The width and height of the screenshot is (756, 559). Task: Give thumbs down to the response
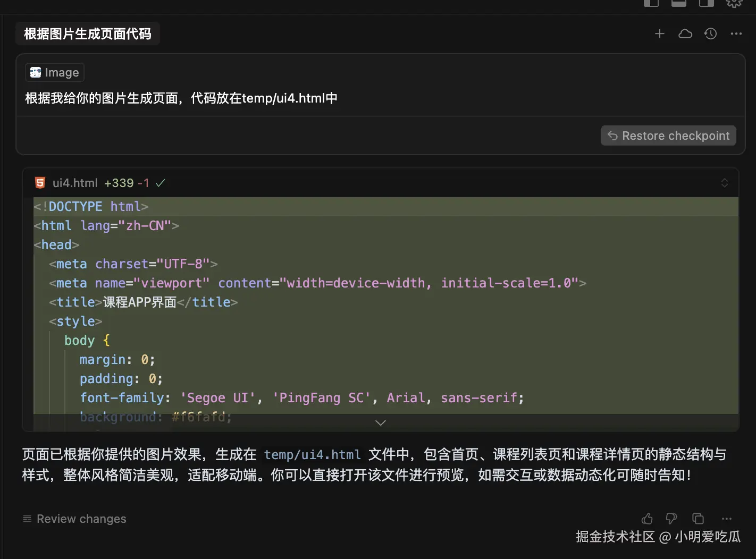coord(671,519)
